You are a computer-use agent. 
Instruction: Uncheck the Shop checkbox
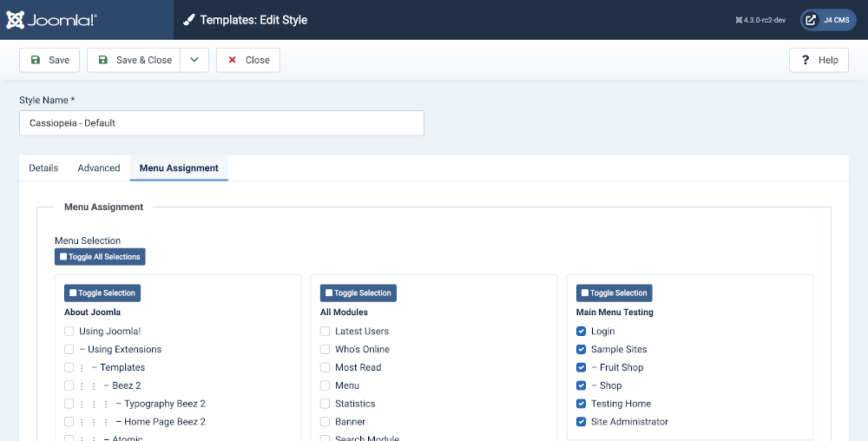tap(582, 385)
